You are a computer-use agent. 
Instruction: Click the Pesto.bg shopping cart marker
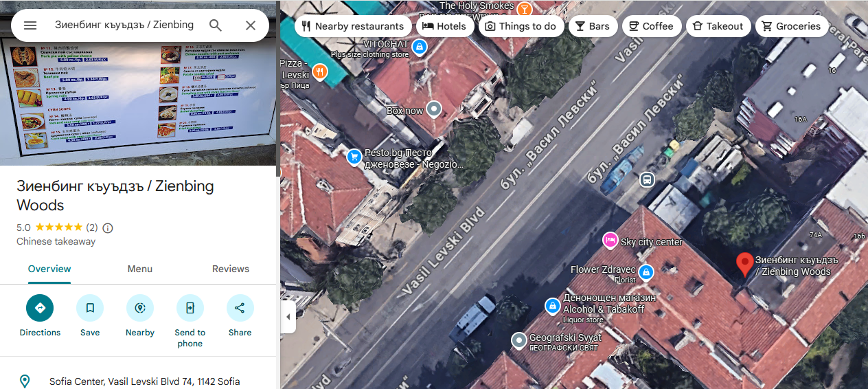[x=354, y=157]
